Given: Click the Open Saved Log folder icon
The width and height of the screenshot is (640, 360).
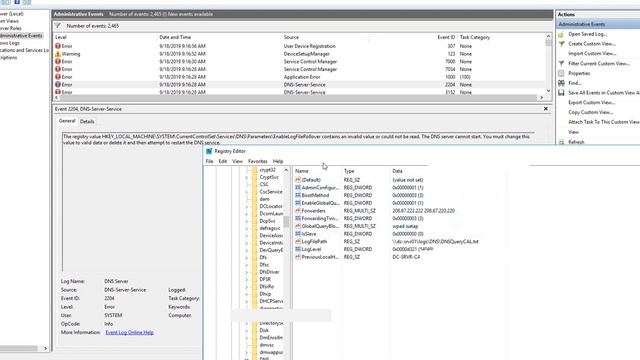Looking at the screenshot, I should [561, 34].
